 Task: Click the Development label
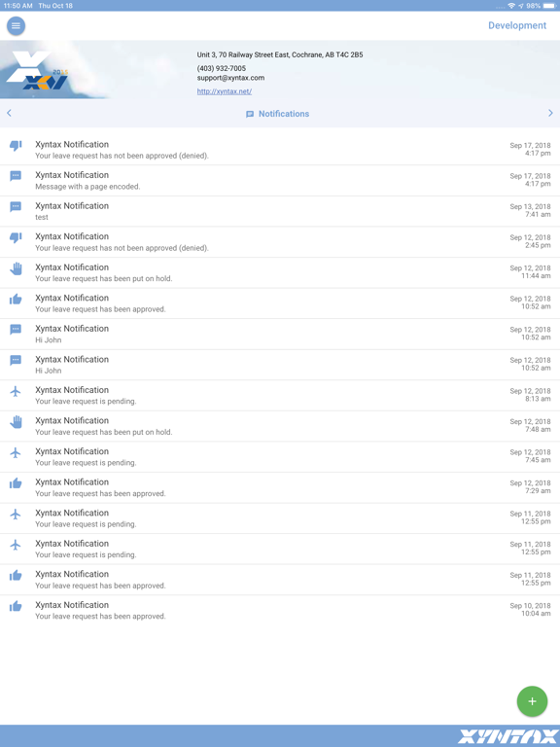coord(517,25)
